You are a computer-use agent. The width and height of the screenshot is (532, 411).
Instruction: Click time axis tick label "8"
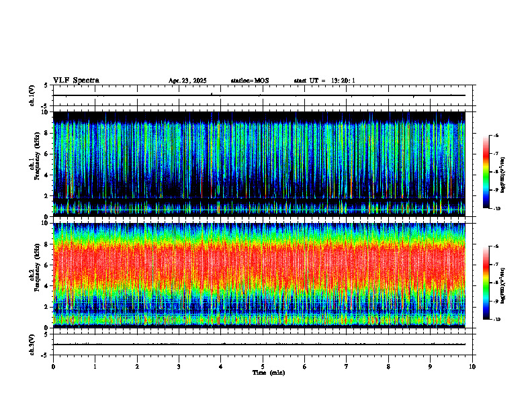(x=388, y=367)
